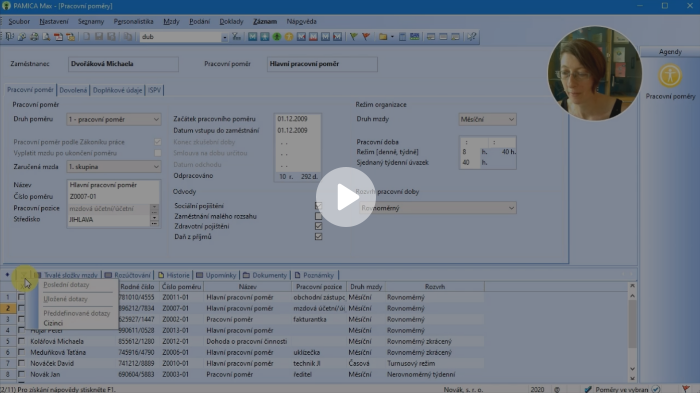Save the record using the first diskette icon

point(99,37)
